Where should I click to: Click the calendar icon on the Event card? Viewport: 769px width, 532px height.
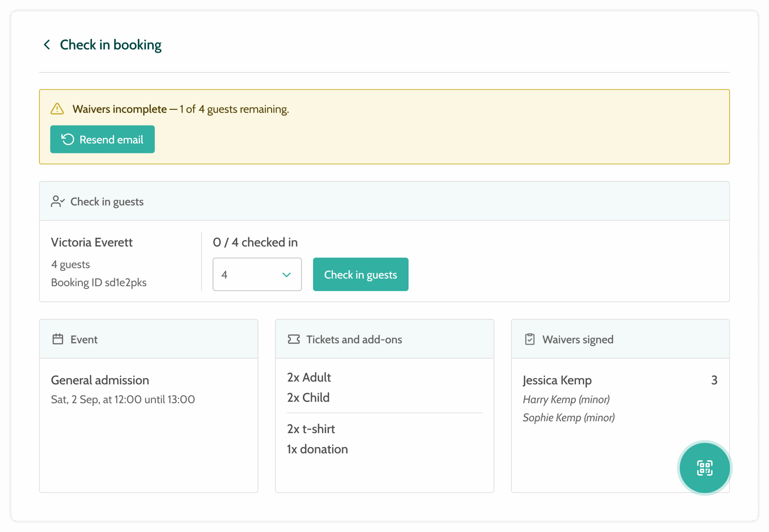(x=57, y=339)
